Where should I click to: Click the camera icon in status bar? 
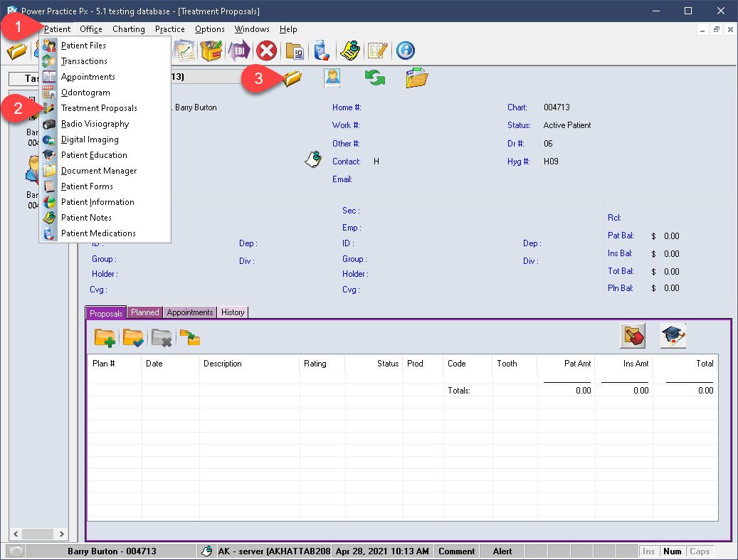click(x=16, y=551)
